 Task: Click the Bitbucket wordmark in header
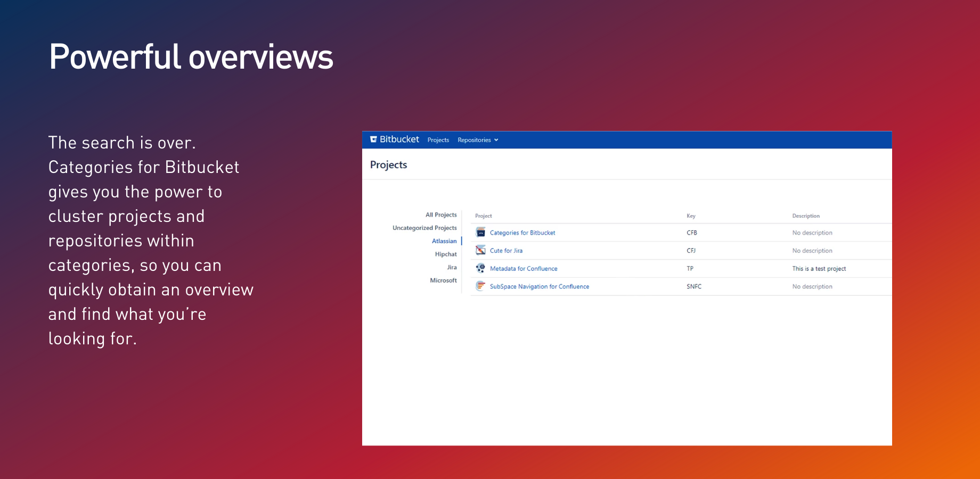[399, 139]
